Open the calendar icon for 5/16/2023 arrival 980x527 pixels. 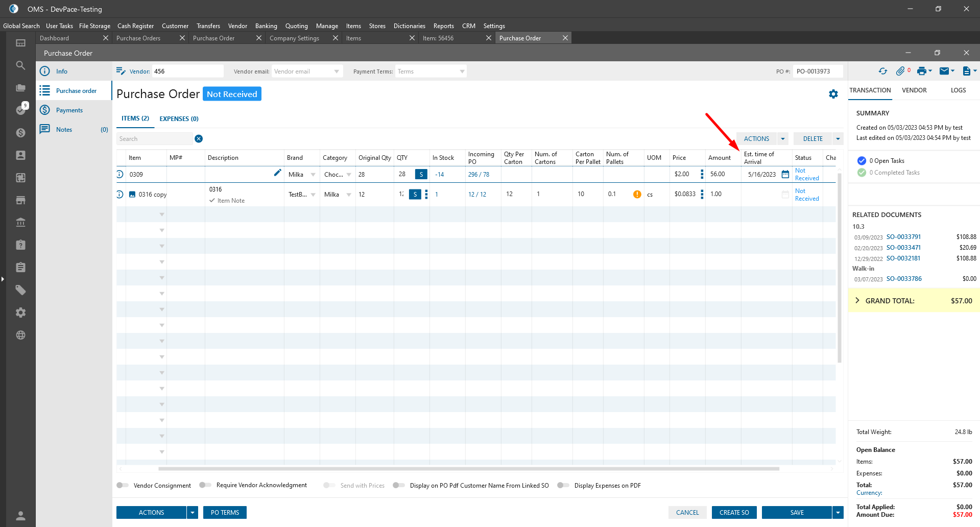[x=785, y=175]
